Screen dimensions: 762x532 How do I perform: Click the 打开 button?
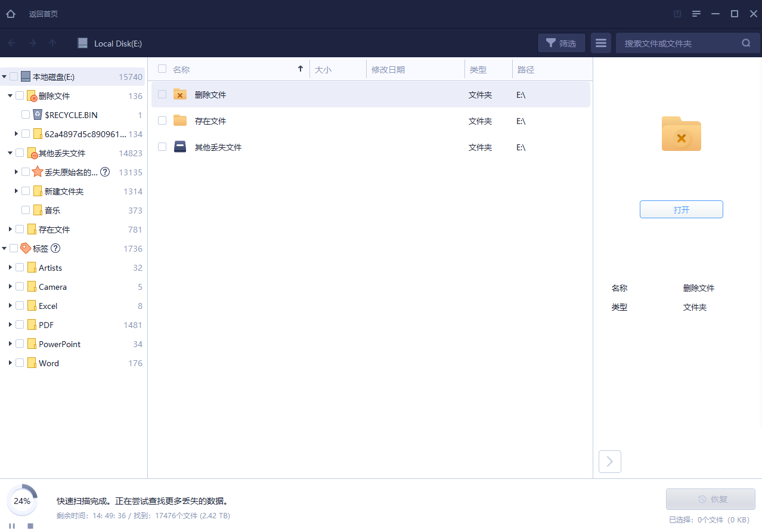pyautogui.click(x=682, y=209)
